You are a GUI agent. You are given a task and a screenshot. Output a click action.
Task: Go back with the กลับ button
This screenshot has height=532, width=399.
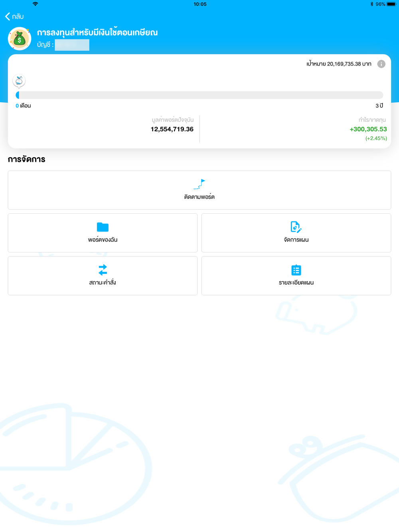coord(14,16)
